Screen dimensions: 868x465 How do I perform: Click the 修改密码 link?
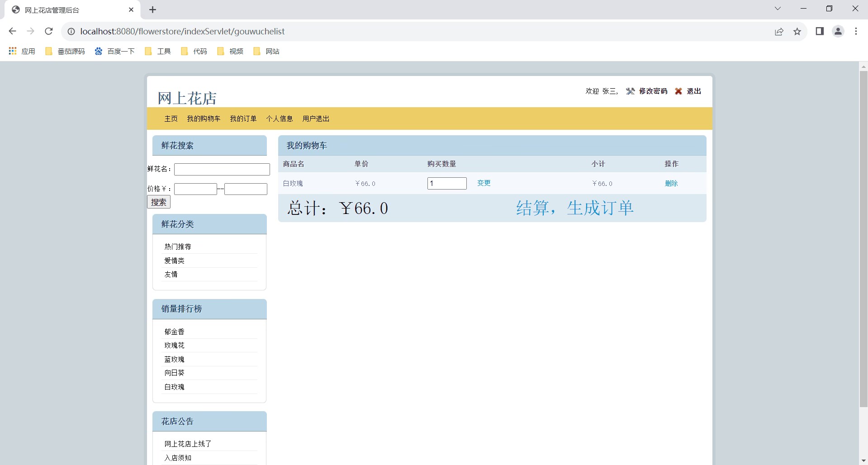click(653, 91)
